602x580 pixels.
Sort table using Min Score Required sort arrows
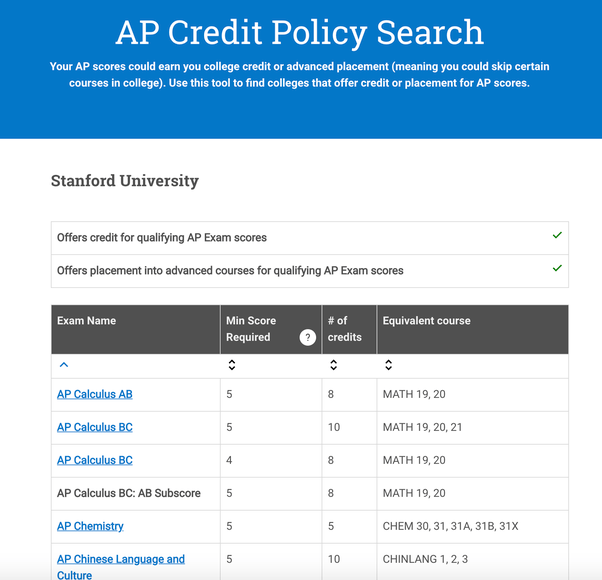[232, 366]
